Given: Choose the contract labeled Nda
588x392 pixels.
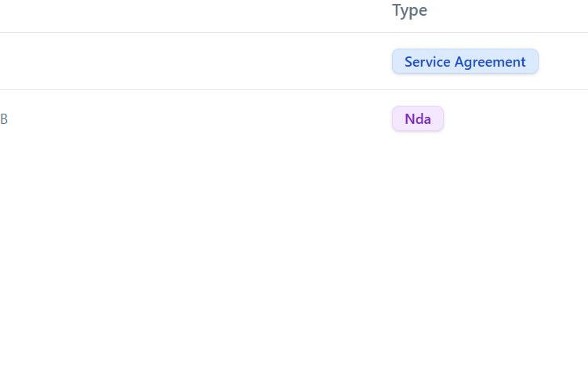Looking at the screenshot, I should tap(417, 119).
